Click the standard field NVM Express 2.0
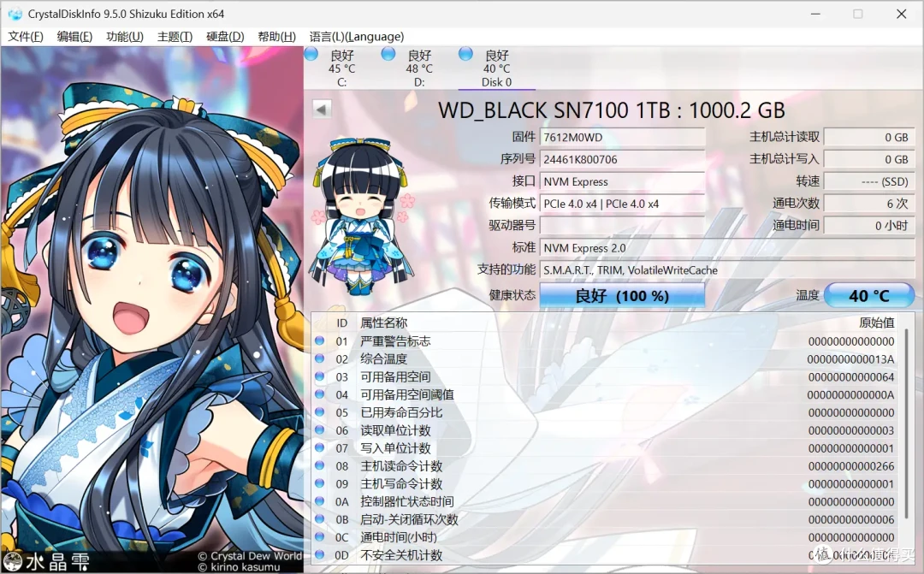Image resolution: width=924 pixels, height=574 pixels. [727, 248]
